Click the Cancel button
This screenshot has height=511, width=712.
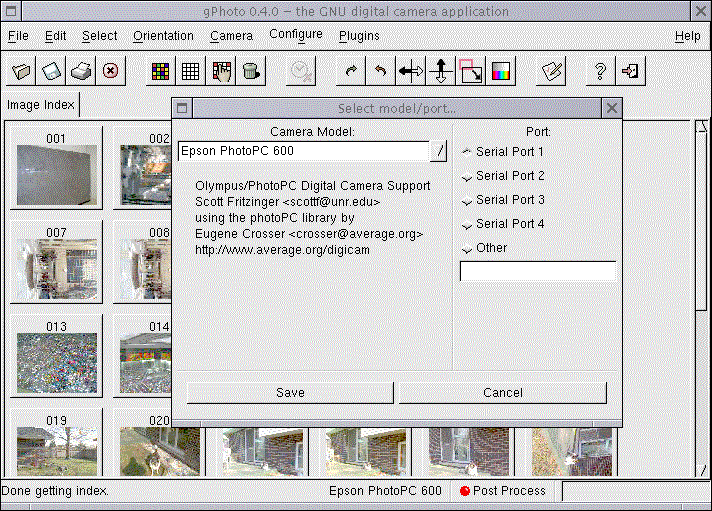tap(503, 392)
